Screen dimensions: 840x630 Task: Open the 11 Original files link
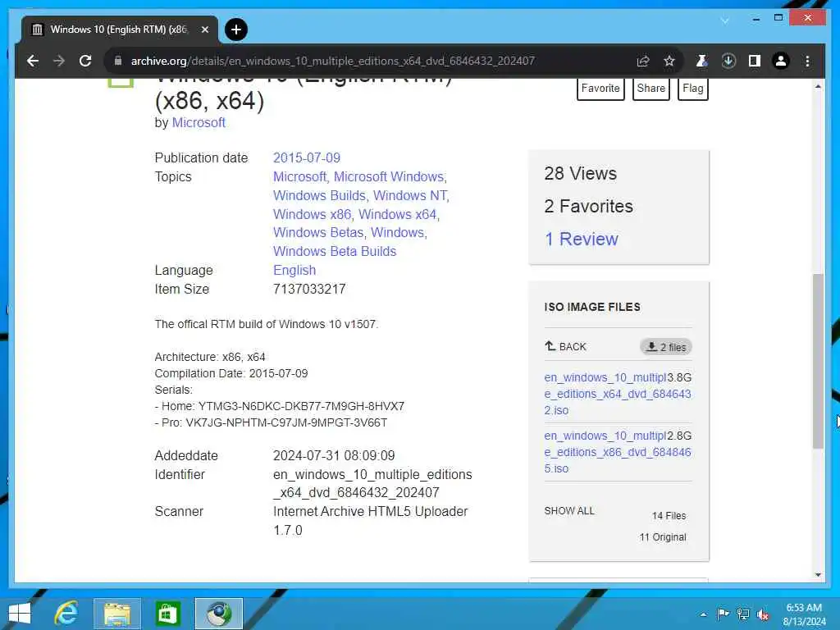click(663, 537)
